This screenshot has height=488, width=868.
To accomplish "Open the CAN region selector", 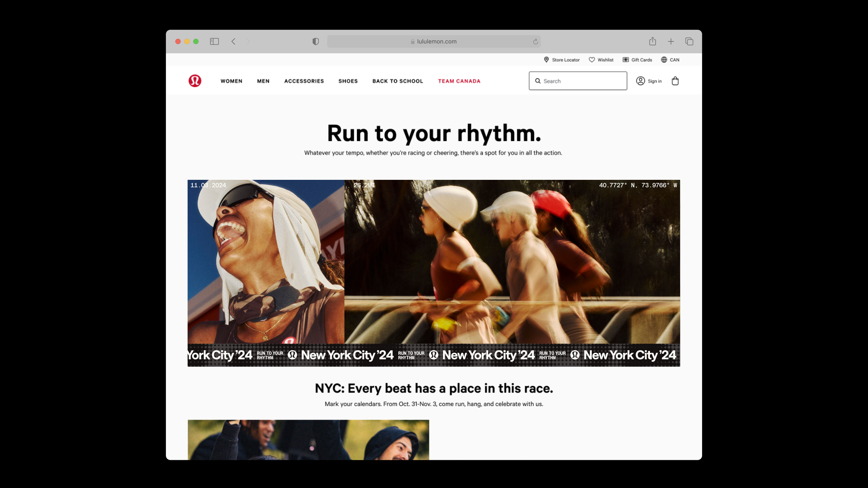I will 670,60.
